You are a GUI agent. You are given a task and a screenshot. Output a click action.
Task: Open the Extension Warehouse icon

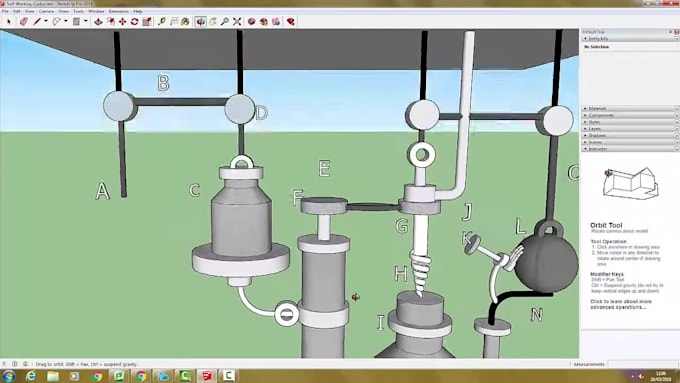click(264, 21)
